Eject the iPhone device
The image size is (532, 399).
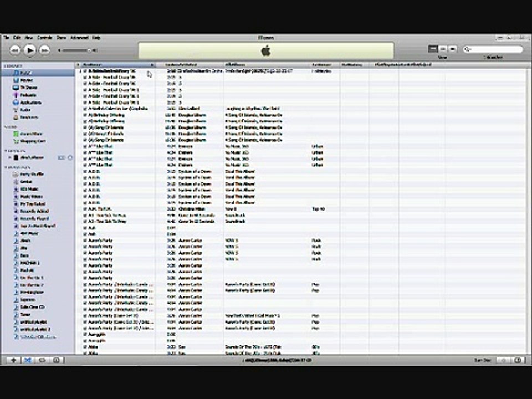point(70,157)
